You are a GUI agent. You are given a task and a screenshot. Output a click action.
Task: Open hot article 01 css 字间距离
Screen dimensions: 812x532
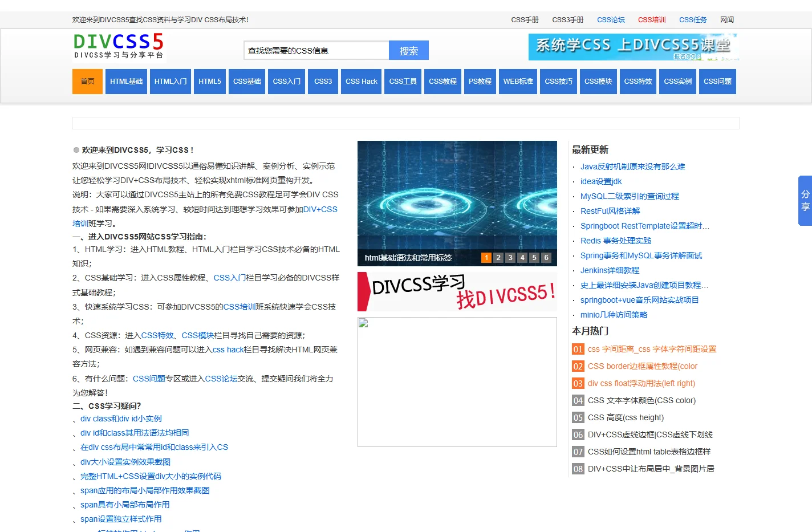[x=652, y=349]
